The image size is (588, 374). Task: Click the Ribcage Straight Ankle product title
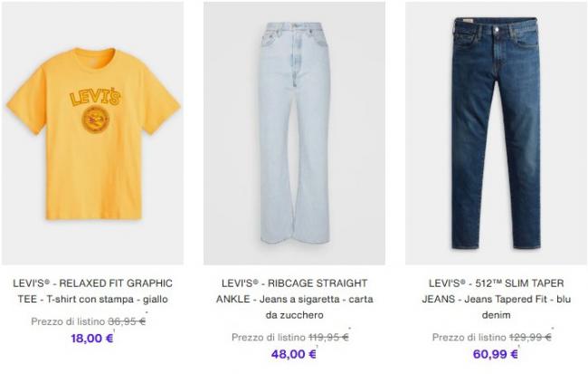click(x=294, y=299)
